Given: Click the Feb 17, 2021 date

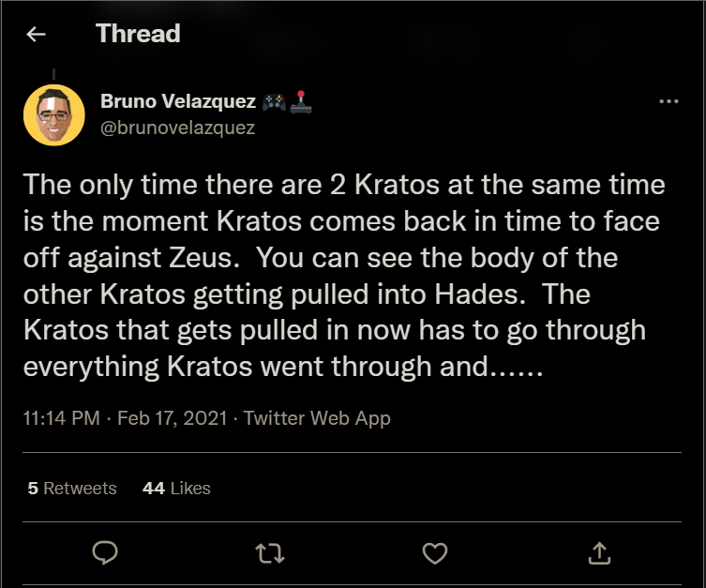Looking at the screenshot, I should [x=173, y=418].
